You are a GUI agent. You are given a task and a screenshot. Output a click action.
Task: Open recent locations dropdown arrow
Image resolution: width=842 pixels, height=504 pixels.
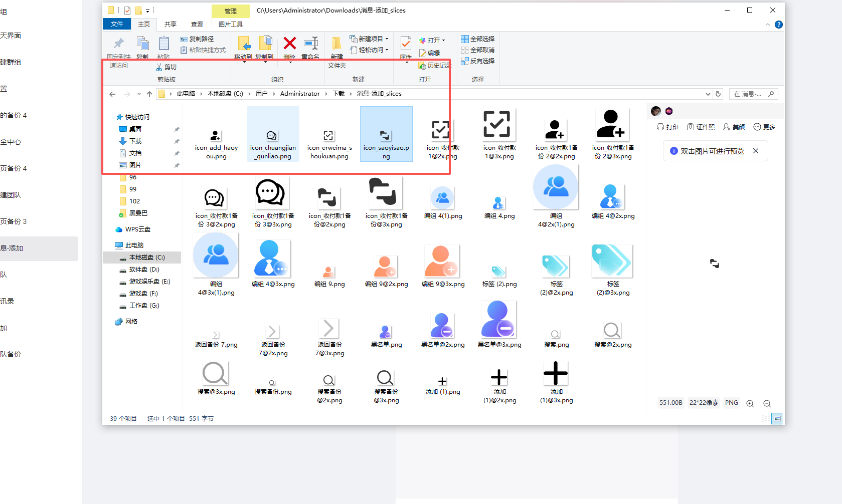tap(139, 94)
